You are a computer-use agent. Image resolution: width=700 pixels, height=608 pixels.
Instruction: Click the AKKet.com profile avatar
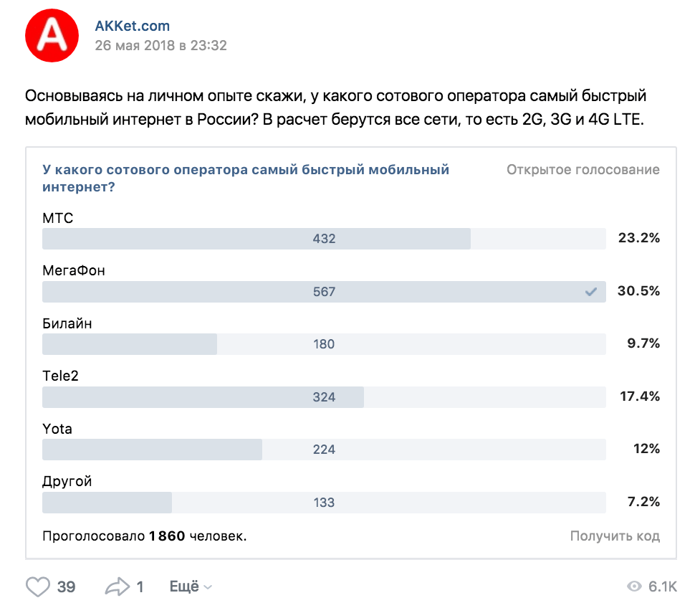click(52, 34)
